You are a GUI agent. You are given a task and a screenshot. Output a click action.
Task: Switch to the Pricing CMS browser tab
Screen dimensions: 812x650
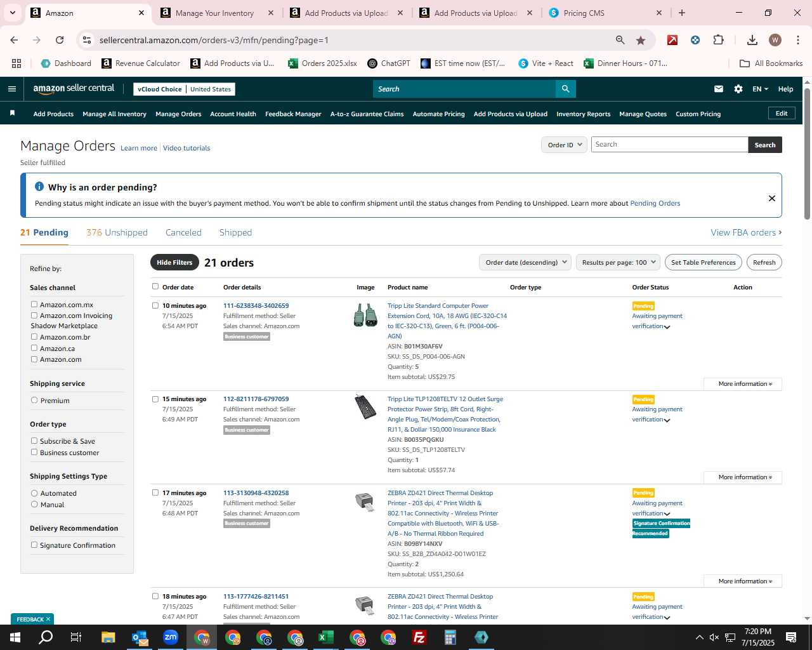tap(603, 13)
